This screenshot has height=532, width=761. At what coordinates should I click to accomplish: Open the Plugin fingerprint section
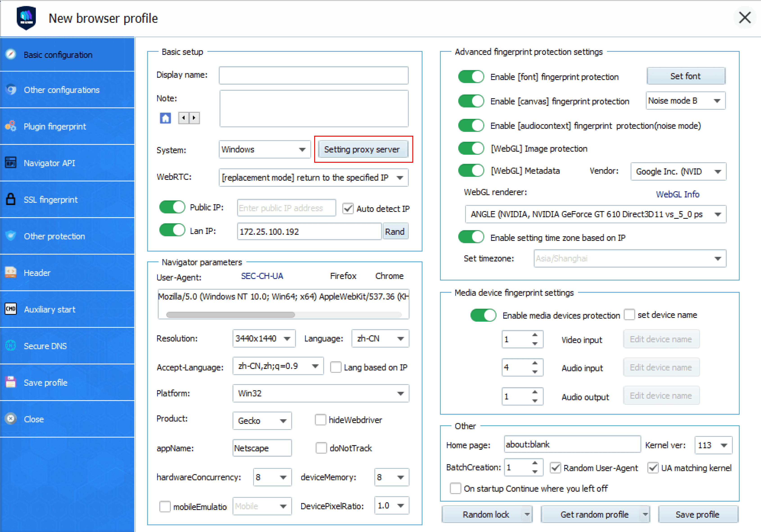[x=55, y=126]
